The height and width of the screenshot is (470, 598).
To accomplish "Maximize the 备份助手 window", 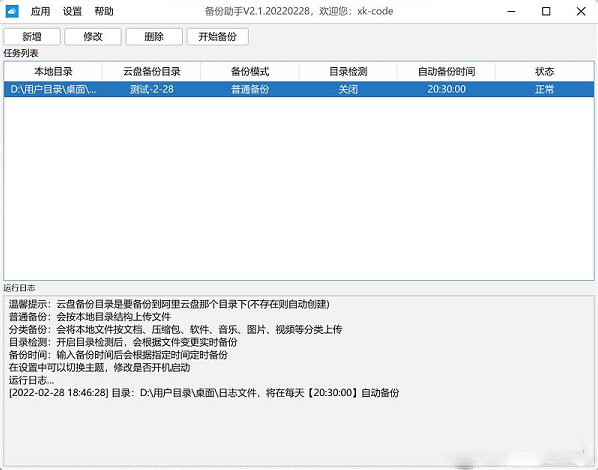I will tap(546, 11).
